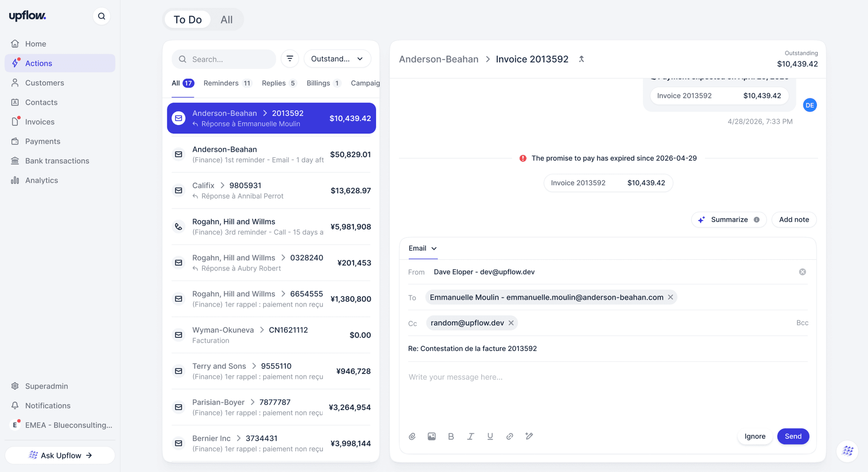Open Analytics in the sidebar

(60, 180)
